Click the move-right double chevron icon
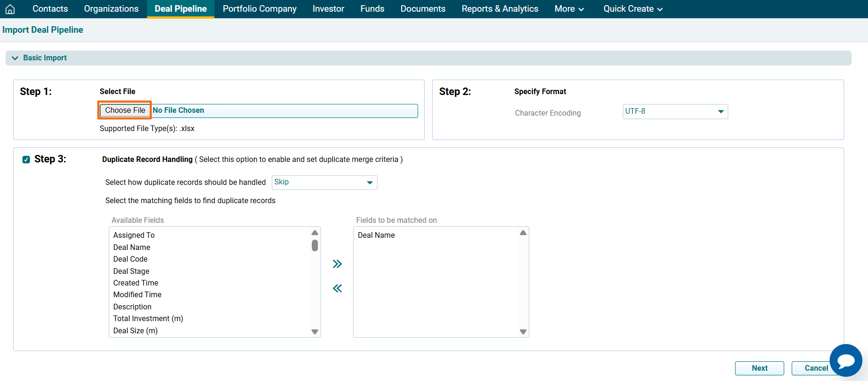The height and width of the screenshot is (381, 868). tap(337, 264)
